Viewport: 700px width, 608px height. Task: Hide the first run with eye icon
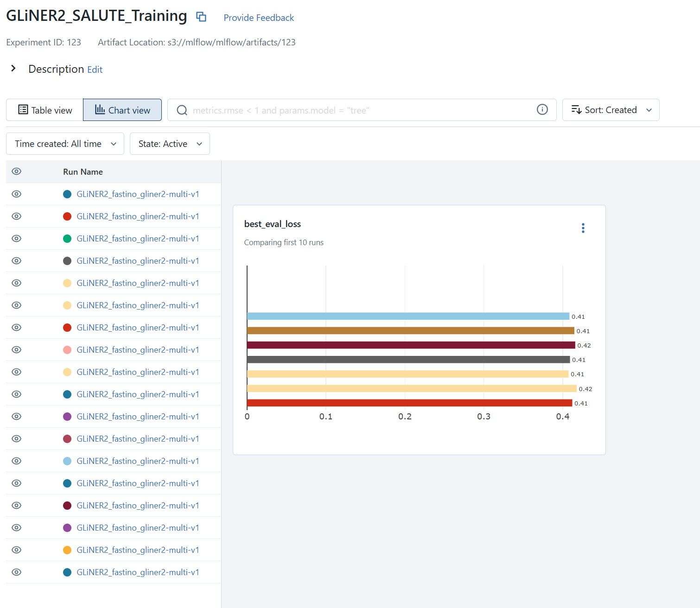click(x=17, y=194)
